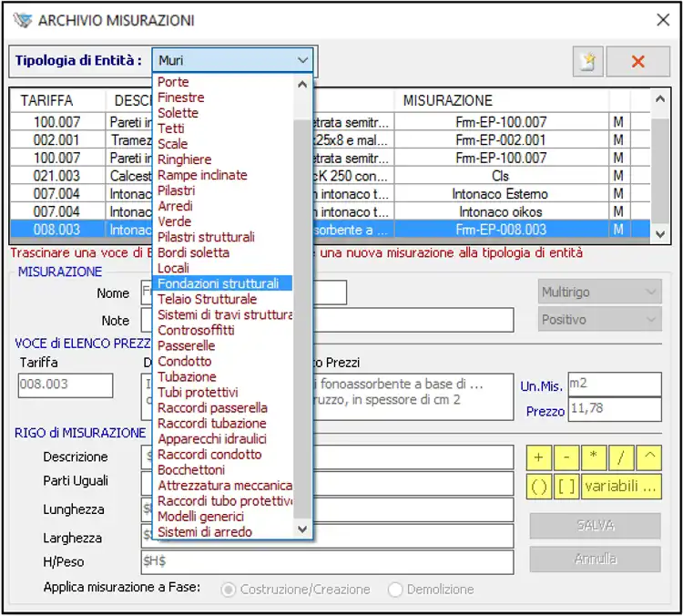The height and width of the screenshot is (616, 683).
Task: Open the Multirigo dropdown
Action: 599,292
